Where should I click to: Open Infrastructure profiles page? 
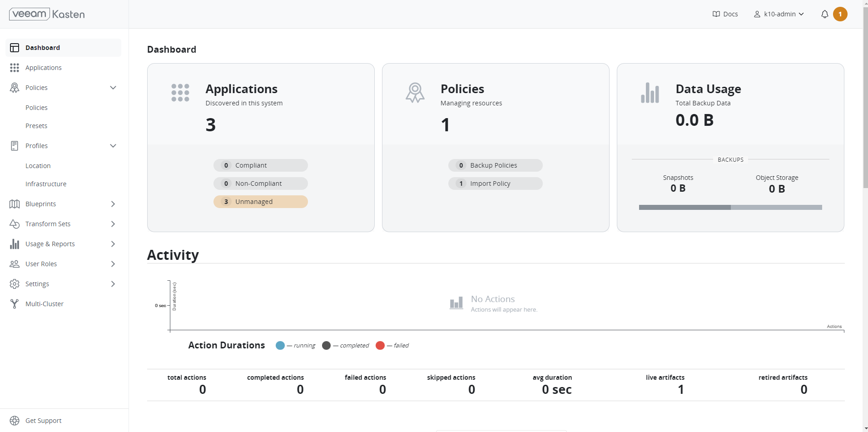coord(46,184)
